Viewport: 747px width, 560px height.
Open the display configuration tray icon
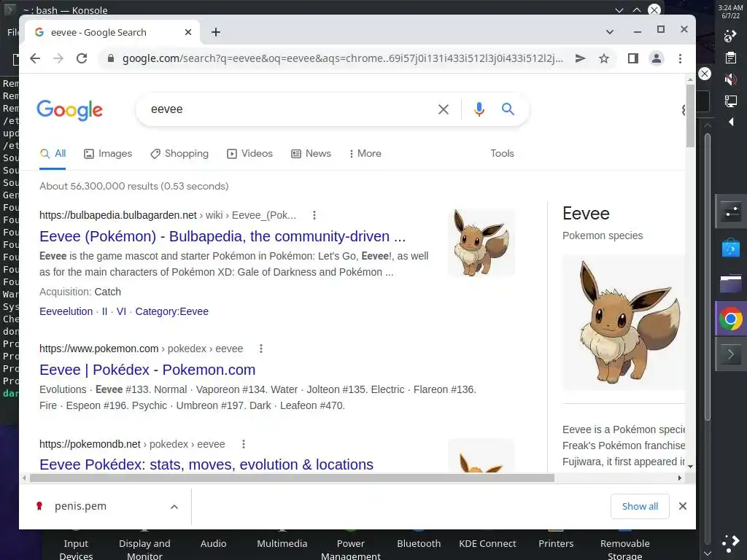[730, 101]
